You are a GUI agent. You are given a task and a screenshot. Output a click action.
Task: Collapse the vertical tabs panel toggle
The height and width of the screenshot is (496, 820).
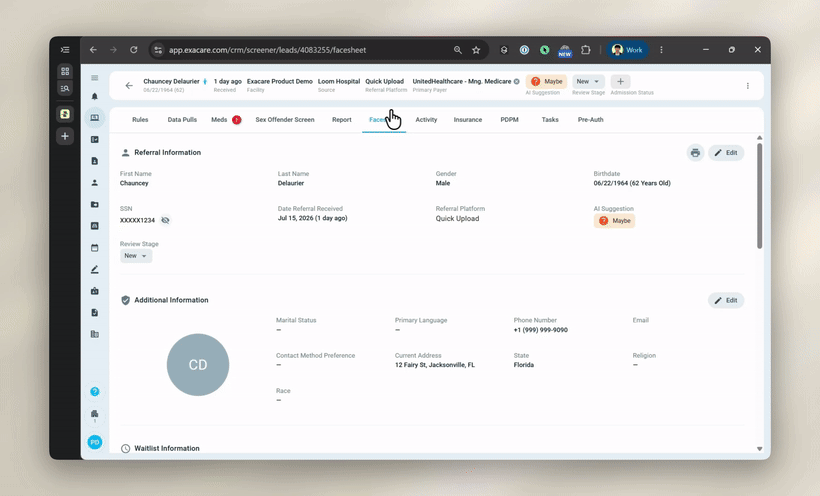[65, 50]
